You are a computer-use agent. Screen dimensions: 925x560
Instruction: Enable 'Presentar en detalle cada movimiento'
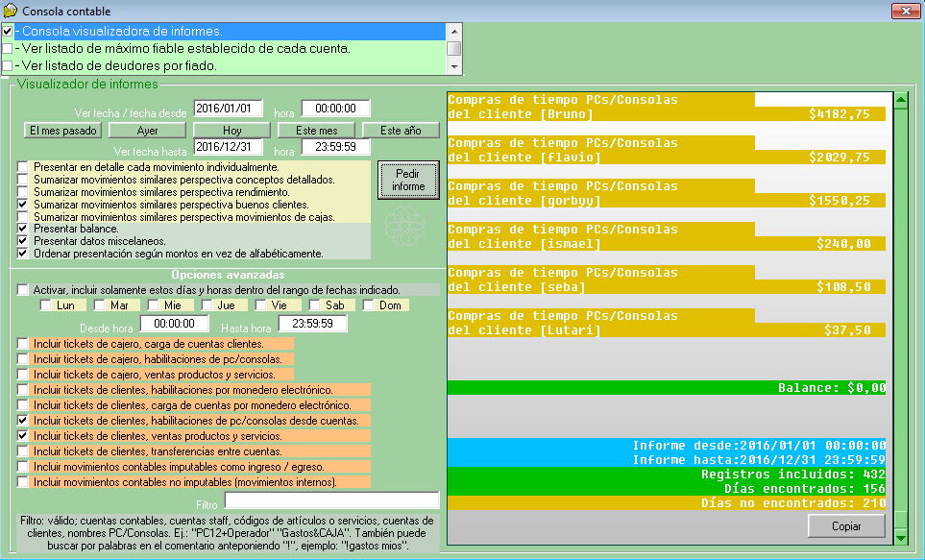point(22,167)
